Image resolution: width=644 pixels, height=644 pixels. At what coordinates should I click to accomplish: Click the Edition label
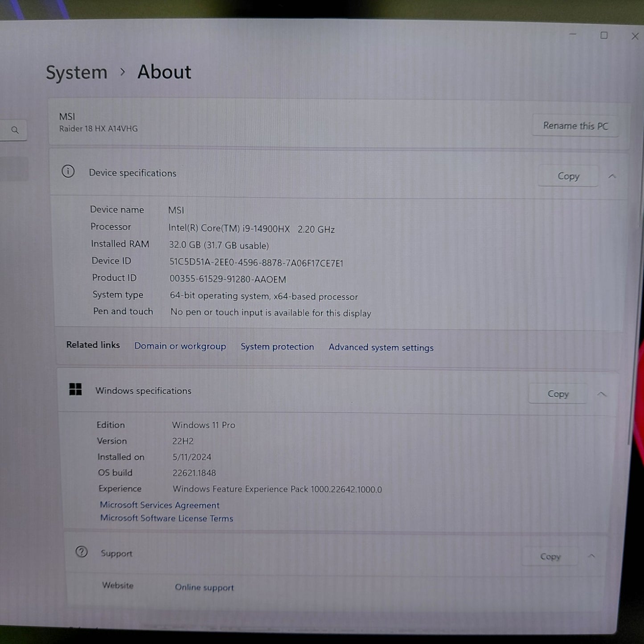(x=111, y=425)
